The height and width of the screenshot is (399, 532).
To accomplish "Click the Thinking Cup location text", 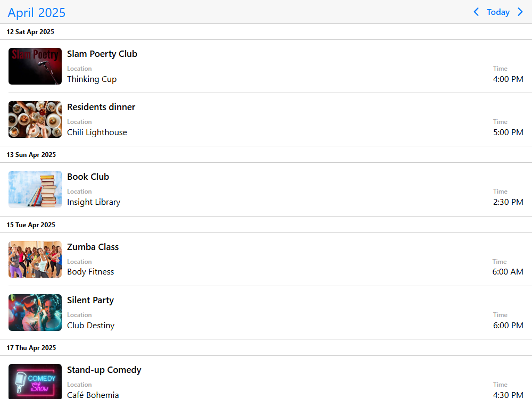I will (92, 79).
